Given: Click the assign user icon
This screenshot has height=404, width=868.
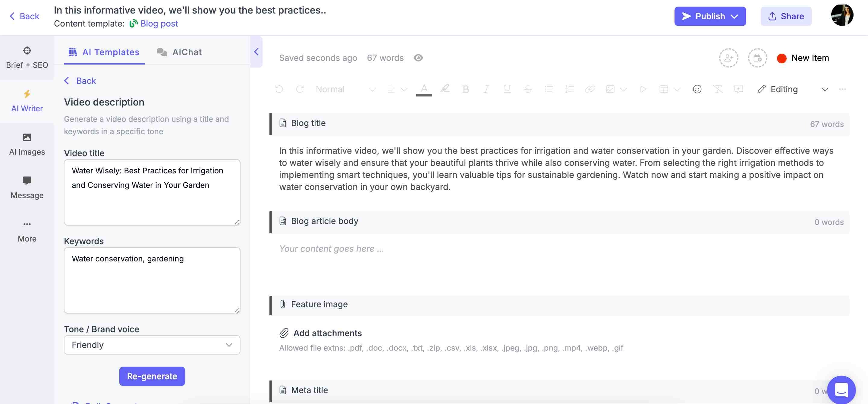Looking at the screenshot, I should (728, 58).
